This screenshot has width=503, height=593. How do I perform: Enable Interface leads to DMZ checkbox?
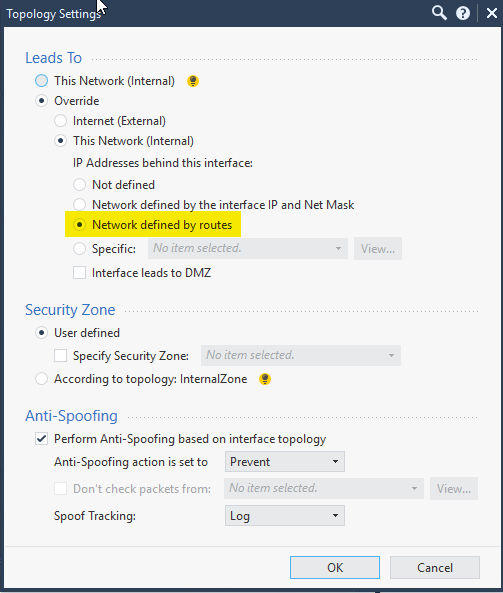pos(79,273)
